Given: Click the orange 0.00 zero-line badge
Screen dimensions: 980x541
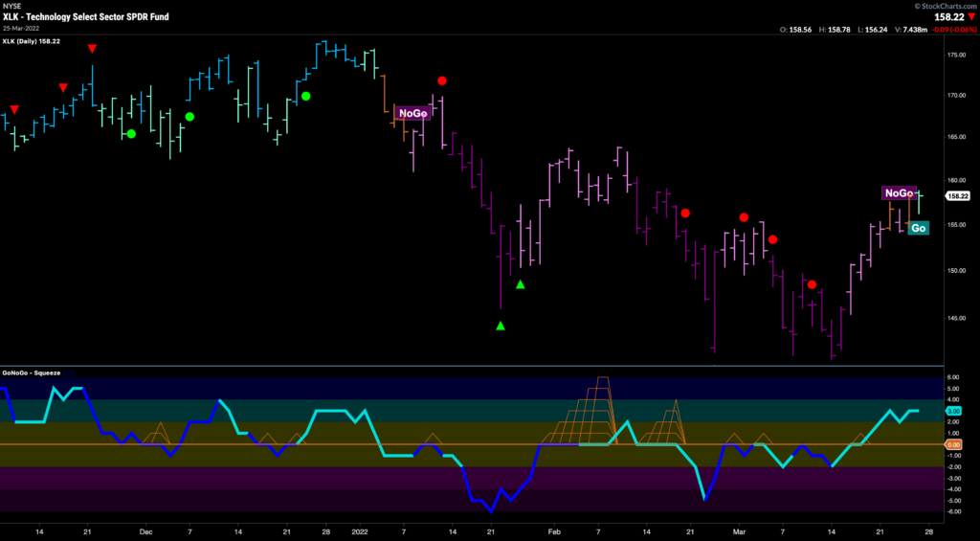Looking at the screenshot, I should [954, 444].
